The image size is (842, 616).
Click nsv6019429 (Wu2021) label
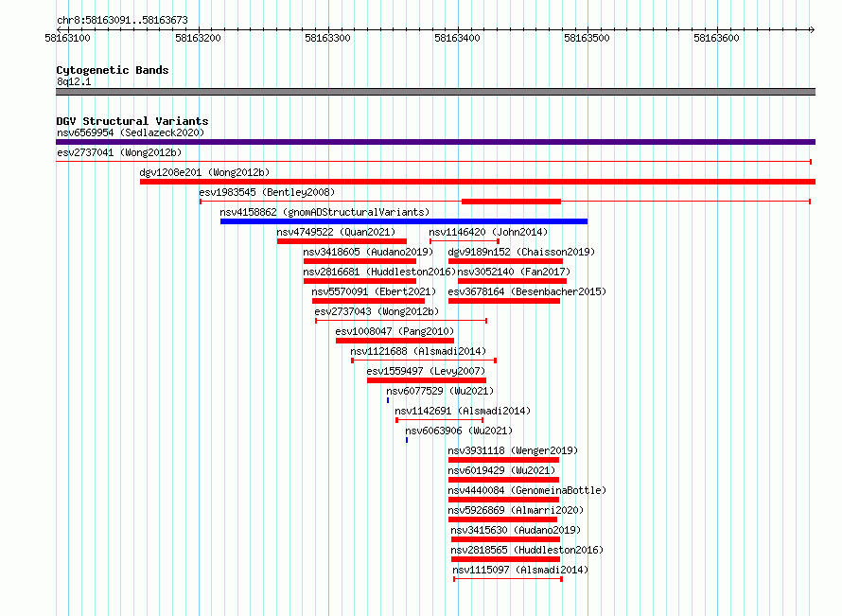tap(501, 470)
